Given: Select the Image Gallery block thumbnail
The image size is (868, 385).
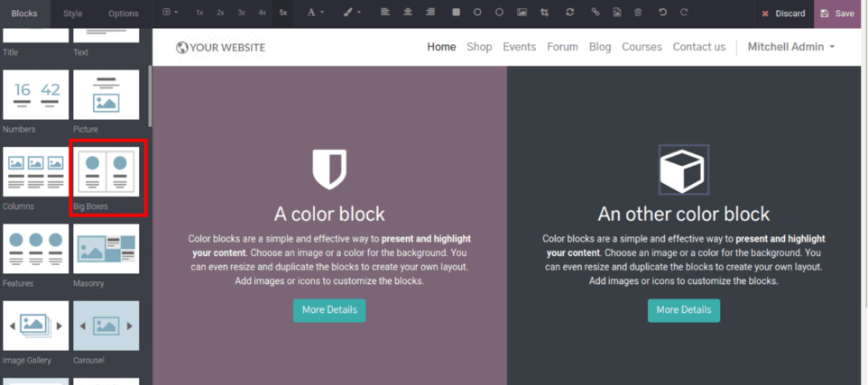Looking at the screenshot, I should 36,325.
